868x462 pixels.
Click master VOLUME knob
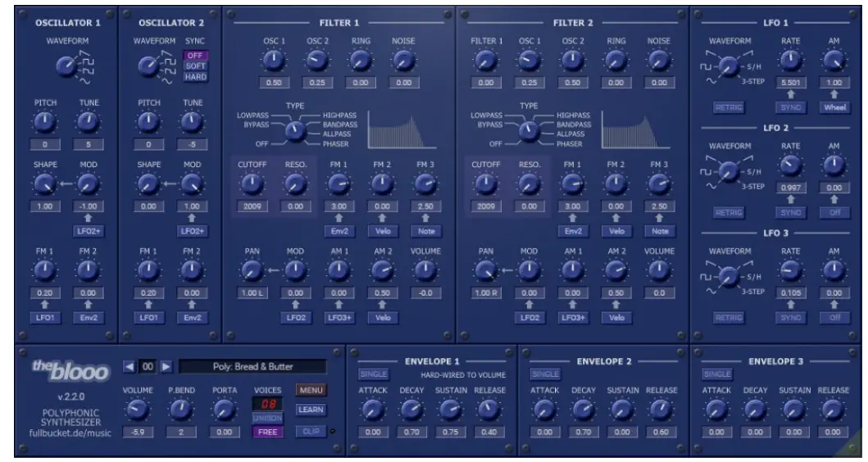[137, 410]
